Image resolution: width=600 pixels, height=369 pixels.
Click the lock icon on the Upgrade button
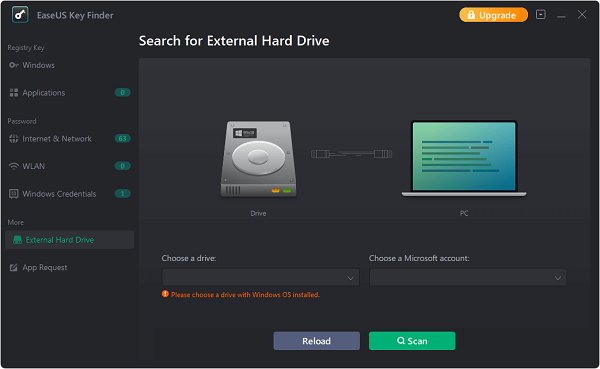point(471,15)
